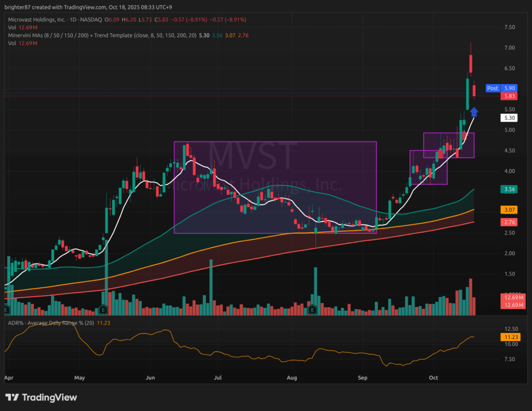532x411 pixels.
Task: Click the TradingView logo
Action: click(41, 397)
